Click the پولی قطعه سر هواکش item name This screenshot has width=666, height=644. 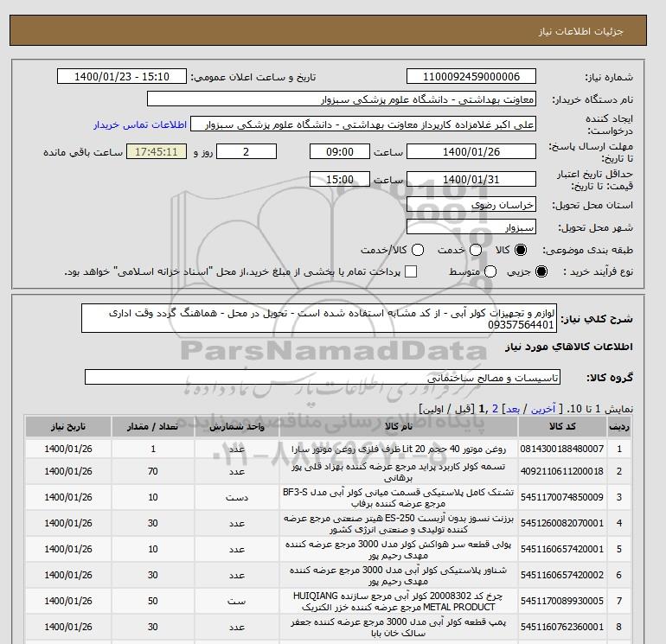click(399, 549)
